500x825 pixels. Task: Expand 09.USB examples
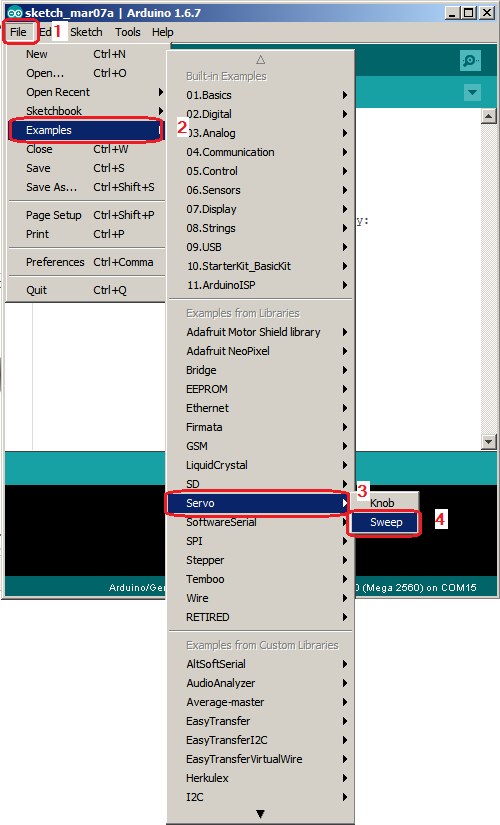tap(261, 247)
